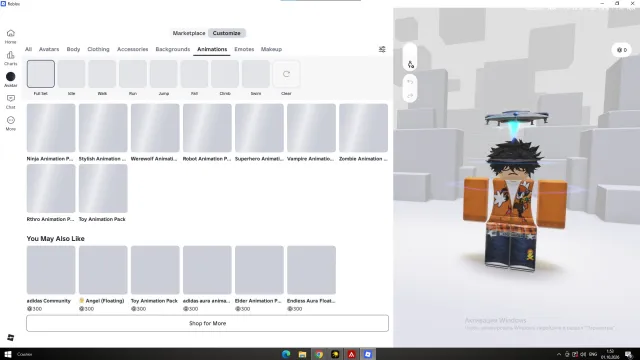Click the taskbar search box

[24, 354]
